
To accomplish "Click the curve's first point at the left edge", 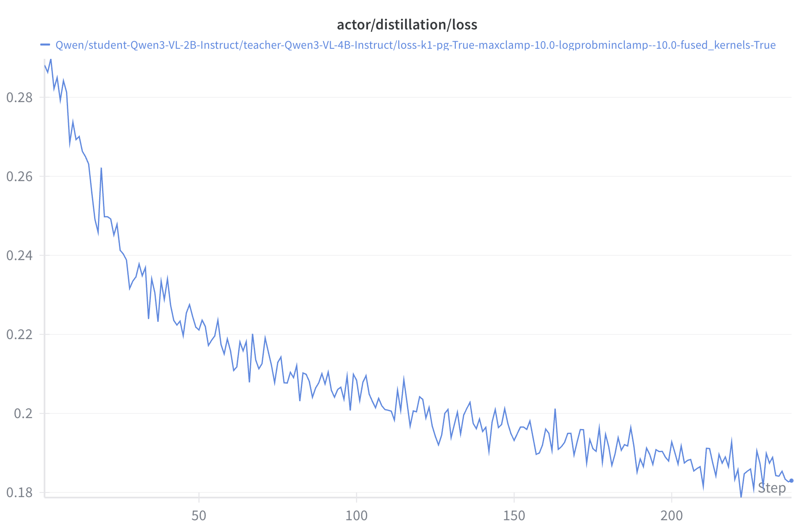I will coord(45,66).
